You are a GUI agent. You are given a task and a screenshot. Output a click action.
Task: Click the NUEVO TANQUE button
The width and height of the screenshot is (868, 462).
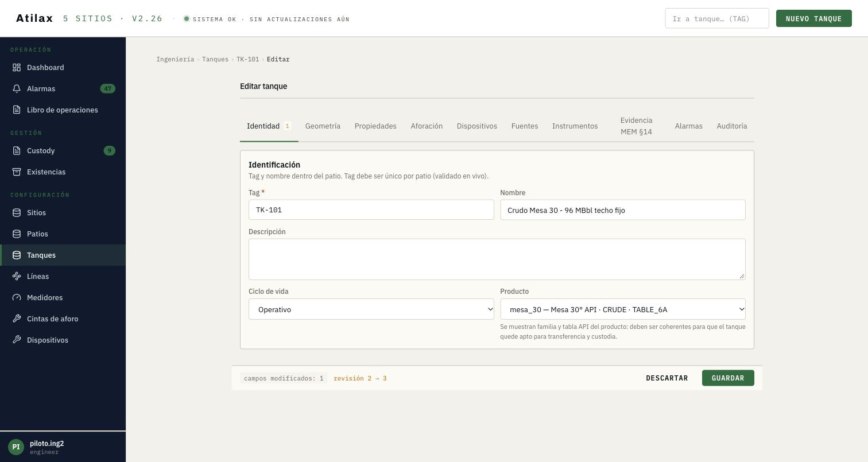(813, 19)
